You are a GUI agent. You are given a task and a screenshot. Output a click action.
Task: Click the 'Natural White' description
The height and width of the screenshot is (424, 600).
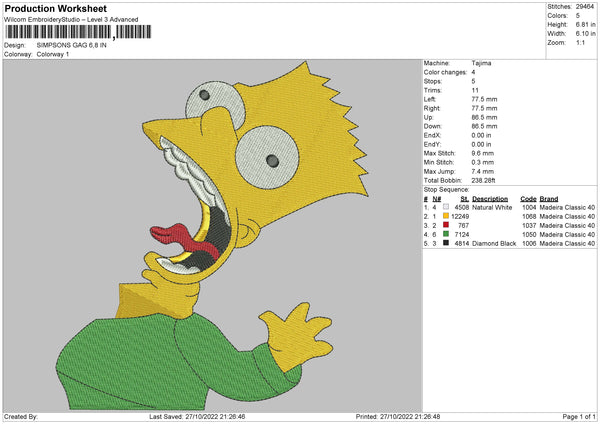pos(492,207)
